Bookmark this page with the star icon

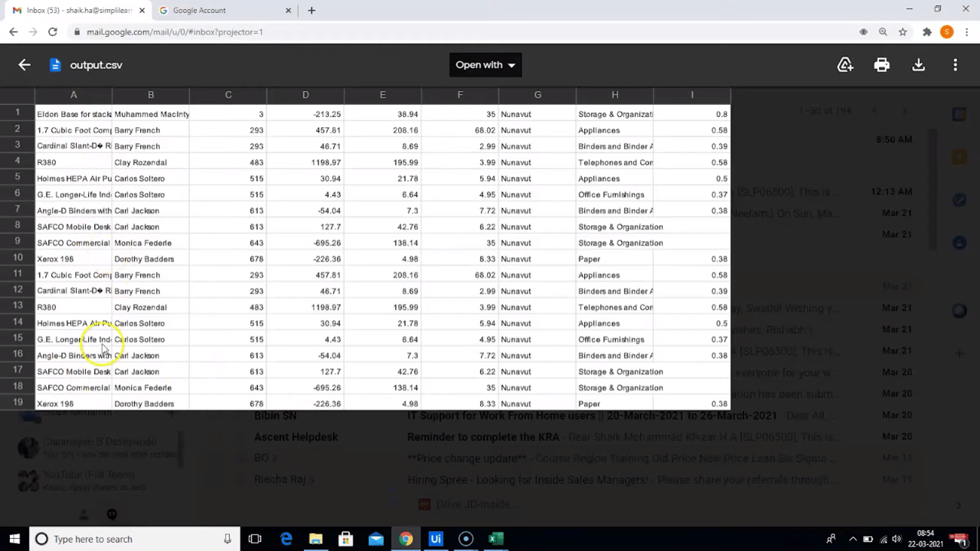click(x=903, y=32)
